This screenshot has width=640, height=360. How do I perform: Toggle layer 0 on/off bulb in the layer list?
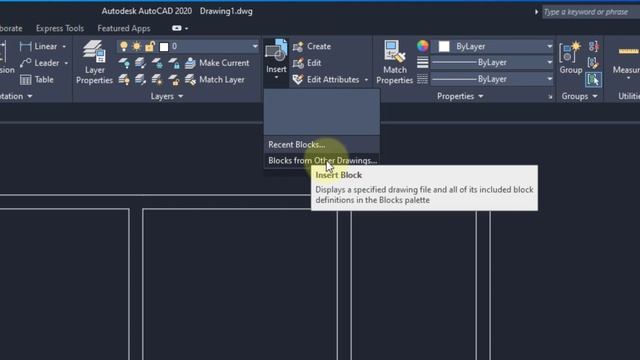coord(124,46)
